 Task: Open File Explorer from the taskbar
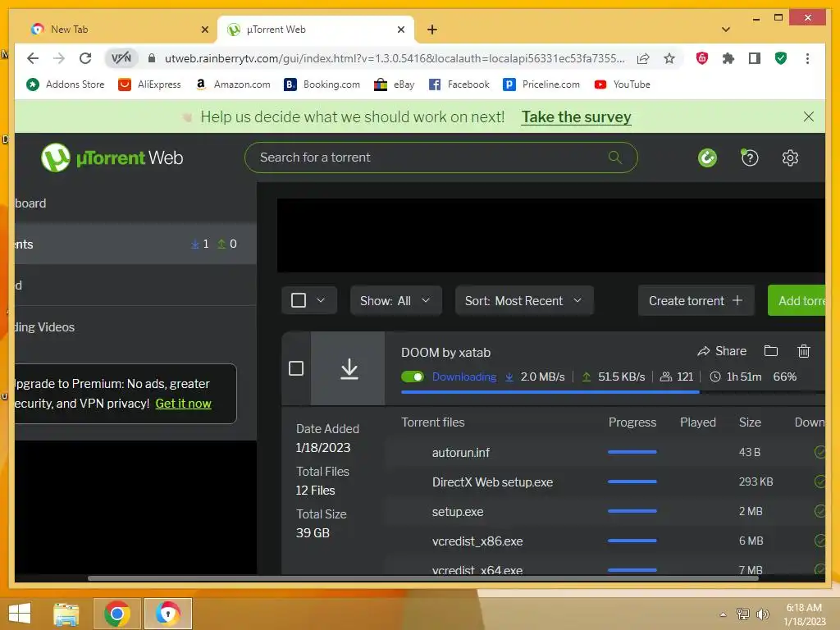(66, 614)
